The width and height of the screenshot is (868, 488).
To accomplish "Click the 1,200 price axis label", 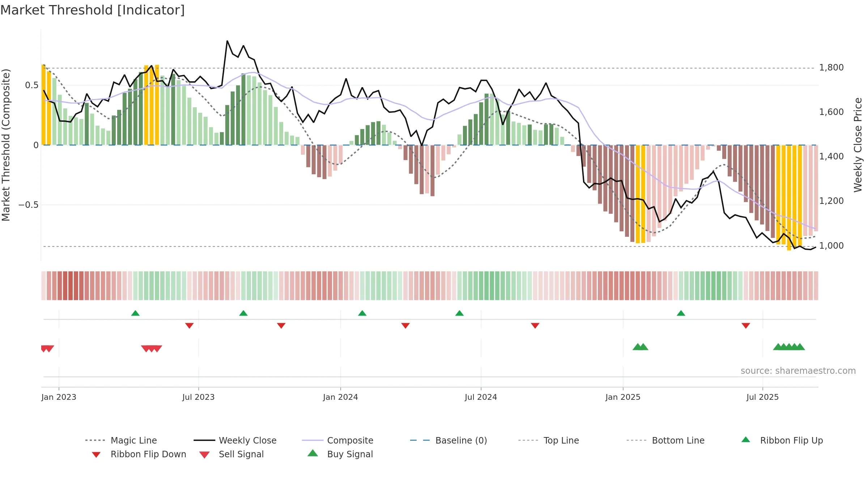I will [x=831, y=201].
